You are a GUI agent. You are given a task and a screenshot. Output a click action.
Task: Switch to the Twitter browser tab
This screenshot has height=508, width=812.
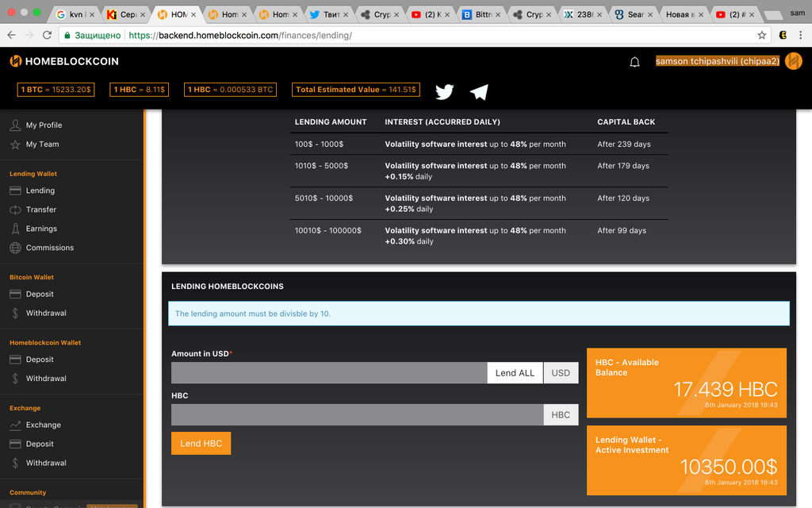pyautogui.click(x=329, y=14)
